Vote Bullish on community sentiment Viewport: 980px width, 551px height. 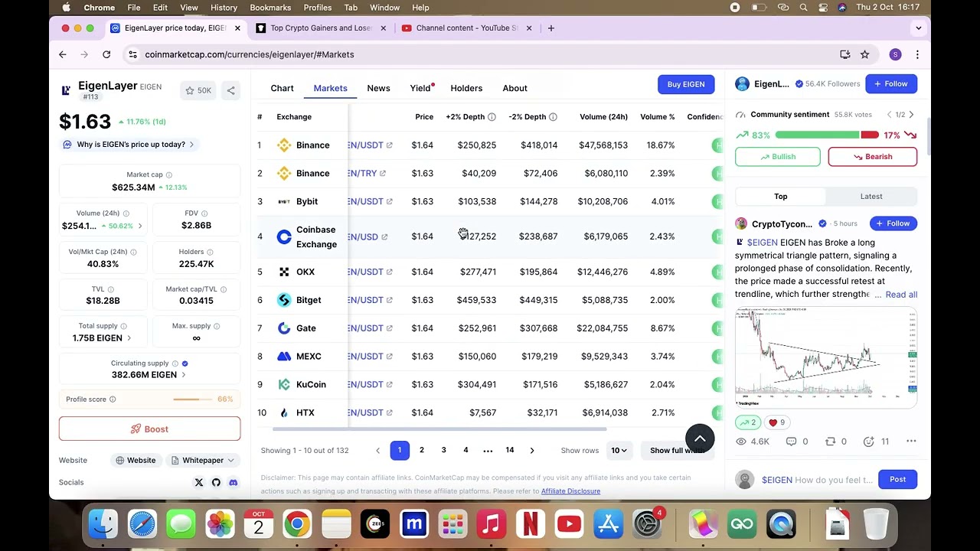[x=778, y=157]
